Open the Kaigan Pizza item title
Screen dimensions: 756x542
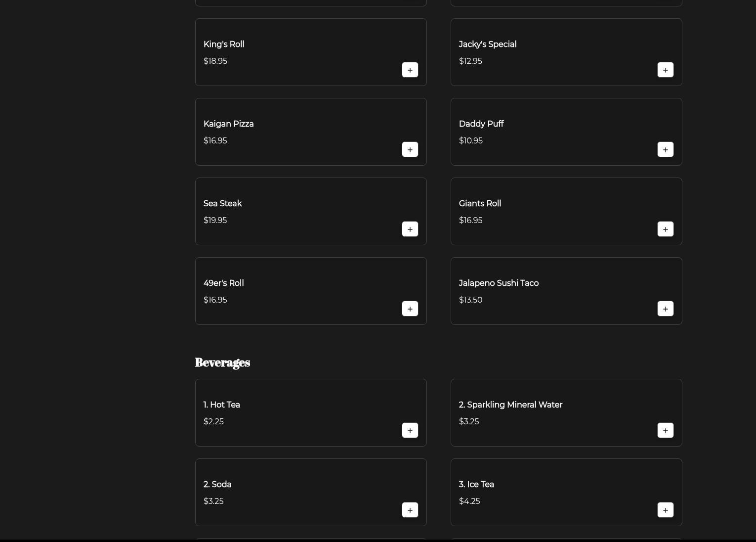click(x=228, y=124)
